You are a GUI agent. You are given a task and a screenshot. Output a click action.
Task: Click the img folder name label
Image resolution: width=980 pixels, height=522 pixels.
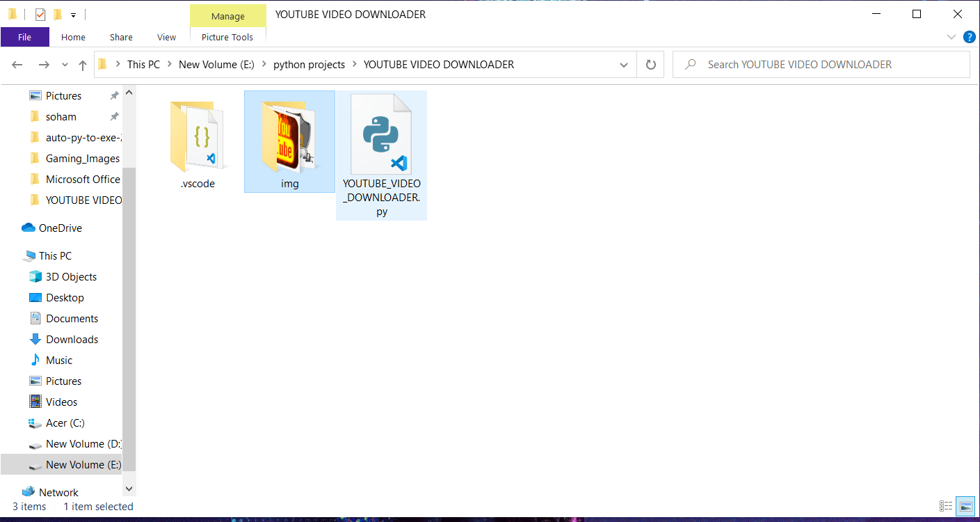(x=289, y=184)
